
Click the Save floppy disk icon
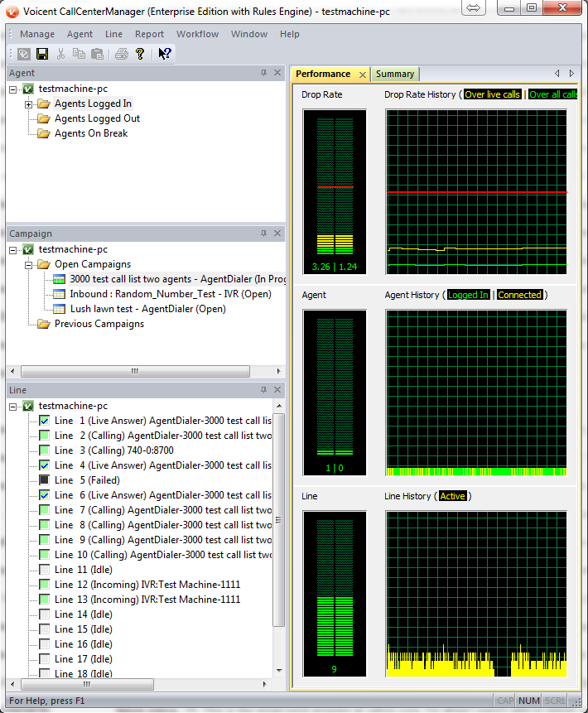42,54
